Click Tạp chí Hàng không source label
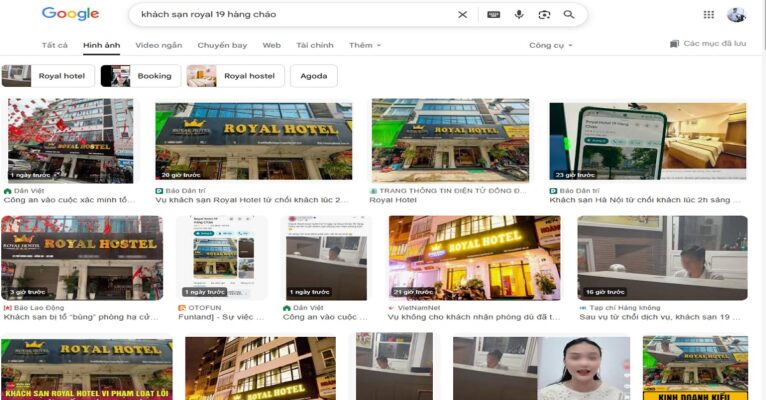Screen dimensions: 766x400 (x=625, y=308)
